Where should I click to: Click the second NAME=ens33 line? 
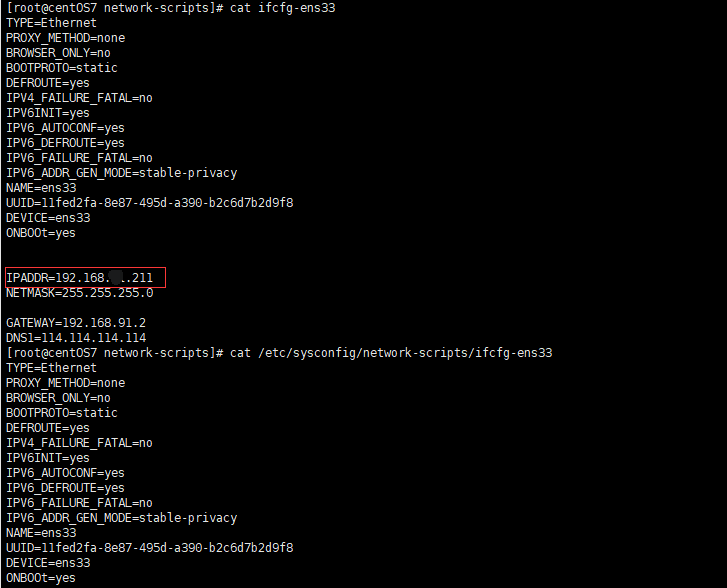[41, 533]
